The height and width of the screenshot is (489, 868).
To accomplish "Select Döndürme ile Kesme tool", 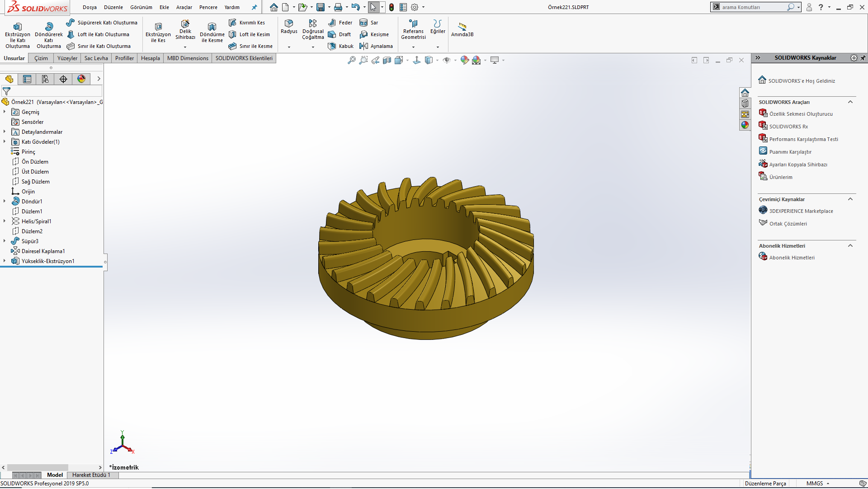I will [x=212, y=33].
